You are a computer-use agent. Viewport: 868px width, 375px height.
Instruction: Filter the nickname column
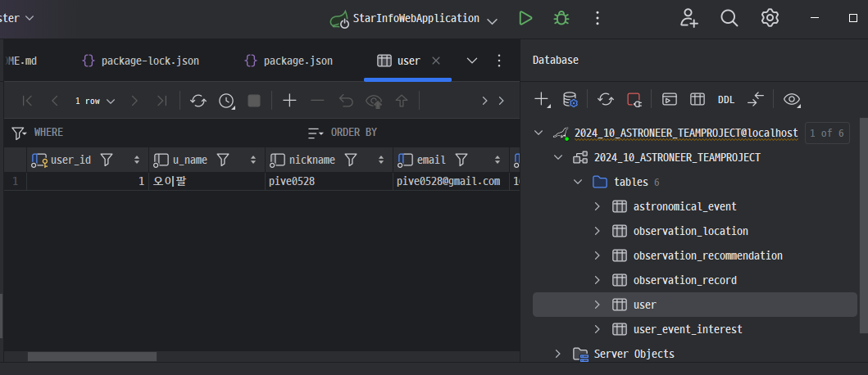point(351,160)
